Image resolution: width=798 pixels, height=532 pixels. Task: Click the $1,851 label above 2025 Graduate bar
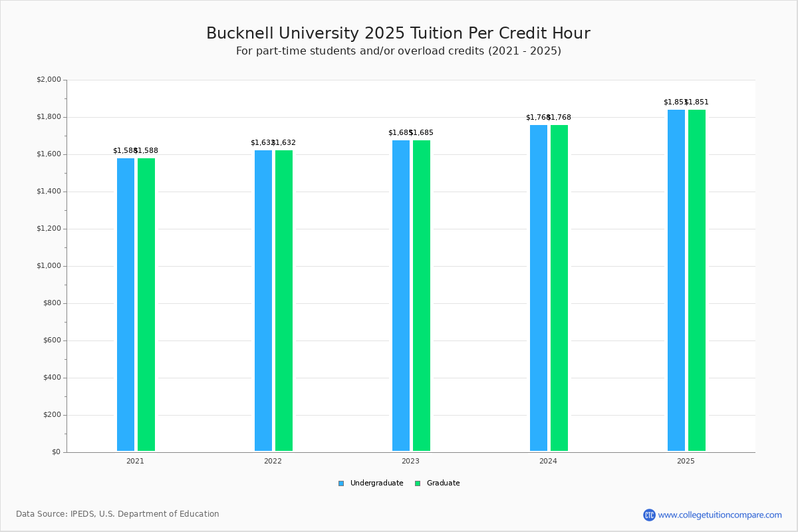pyautogui.click(x=699, y=102)
